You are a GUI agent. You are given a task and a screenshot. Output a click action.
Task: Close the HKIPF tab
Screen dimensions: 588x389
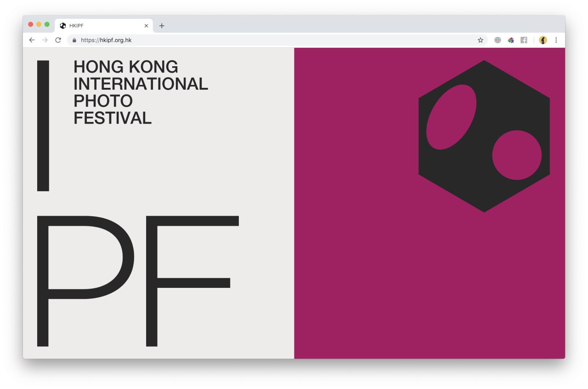[146, 26]
